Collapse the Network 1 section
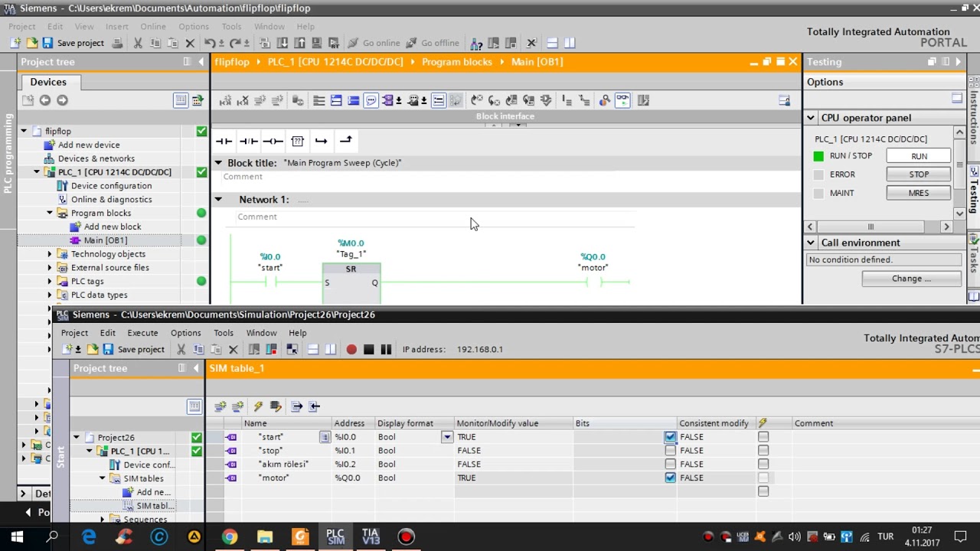 (218, 200)
